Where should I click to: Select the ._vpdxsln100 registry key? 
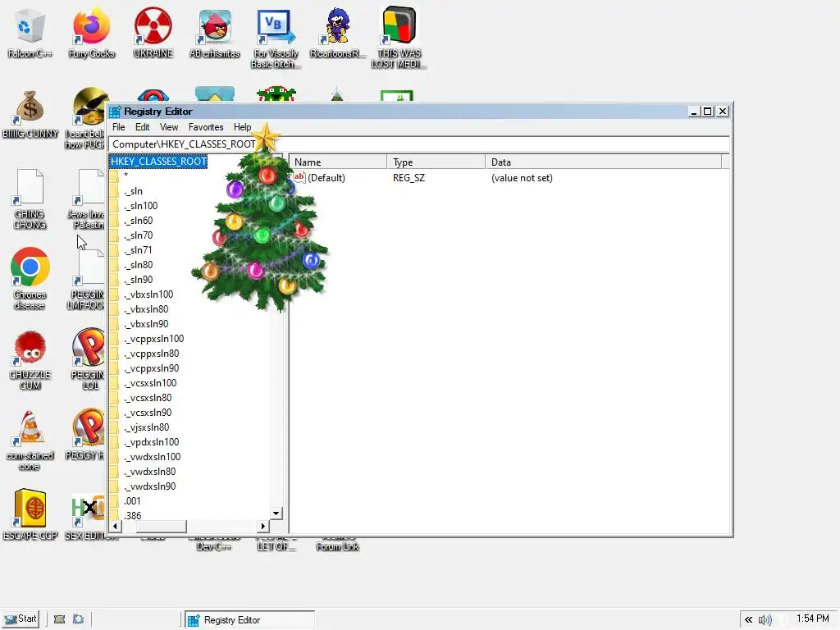[151, 442]
